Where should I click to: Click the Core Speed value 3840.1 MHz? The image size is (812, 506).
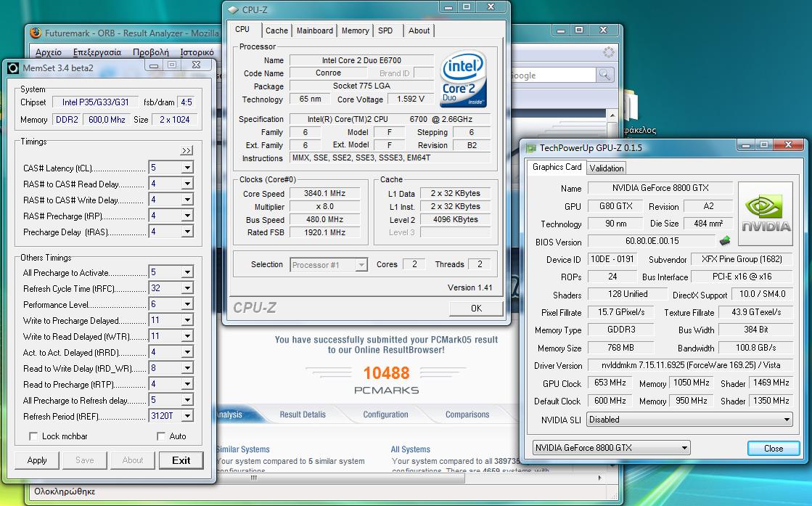pos(324,193)
